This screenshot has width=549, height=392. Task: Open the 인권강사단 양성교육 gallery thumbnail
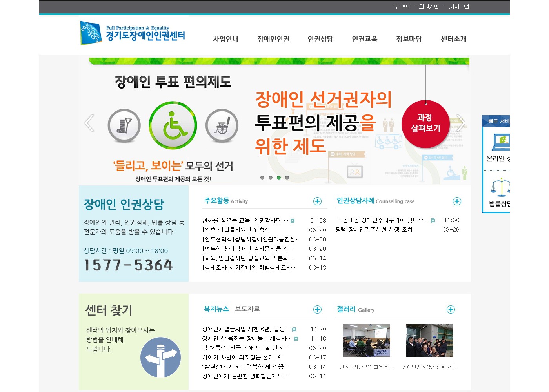(x=366, y=341)
